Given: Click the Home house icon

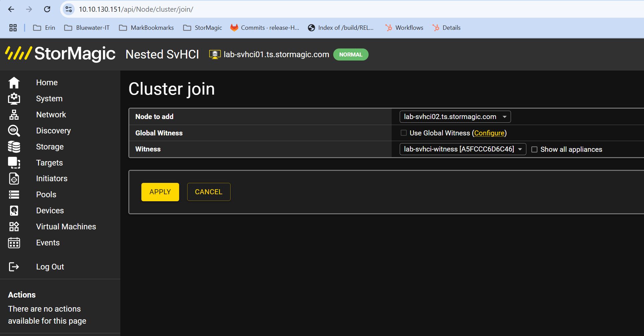Looking at the screenshot, I should point(14,83).
